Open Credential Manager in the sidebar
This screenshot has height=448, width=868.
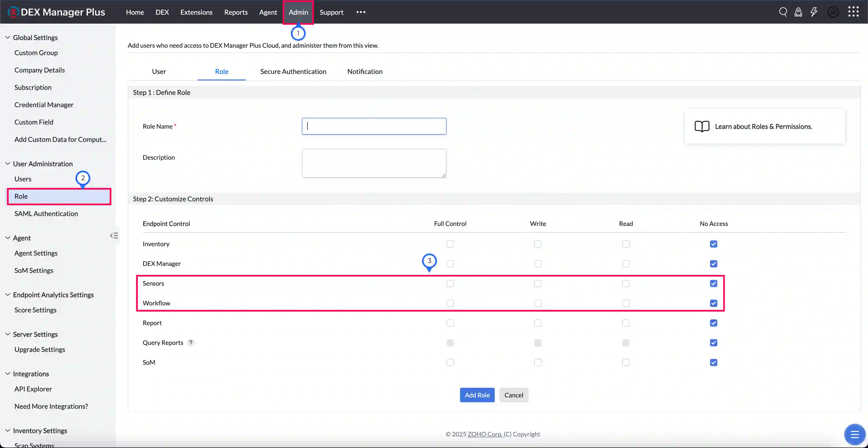44,105
